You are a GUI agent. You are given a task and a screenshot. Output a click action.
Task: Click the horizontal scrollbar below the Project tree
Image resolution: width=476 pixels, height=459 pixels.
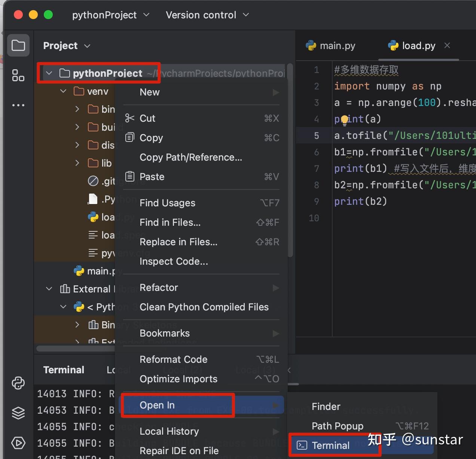(x=75, y=348)
